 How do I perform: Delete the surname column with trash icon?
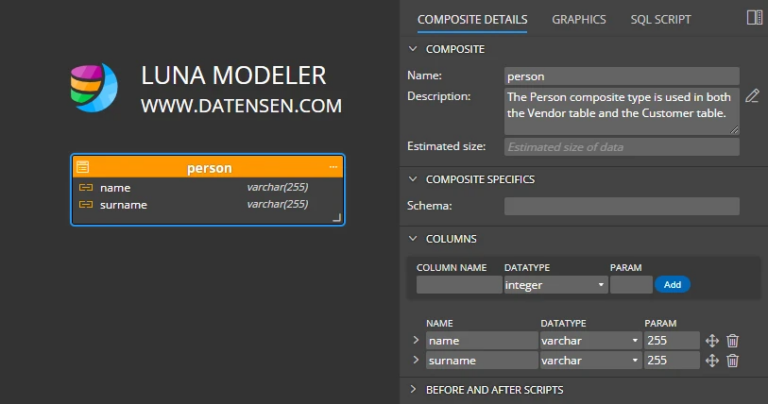click(x=733, y=361)
